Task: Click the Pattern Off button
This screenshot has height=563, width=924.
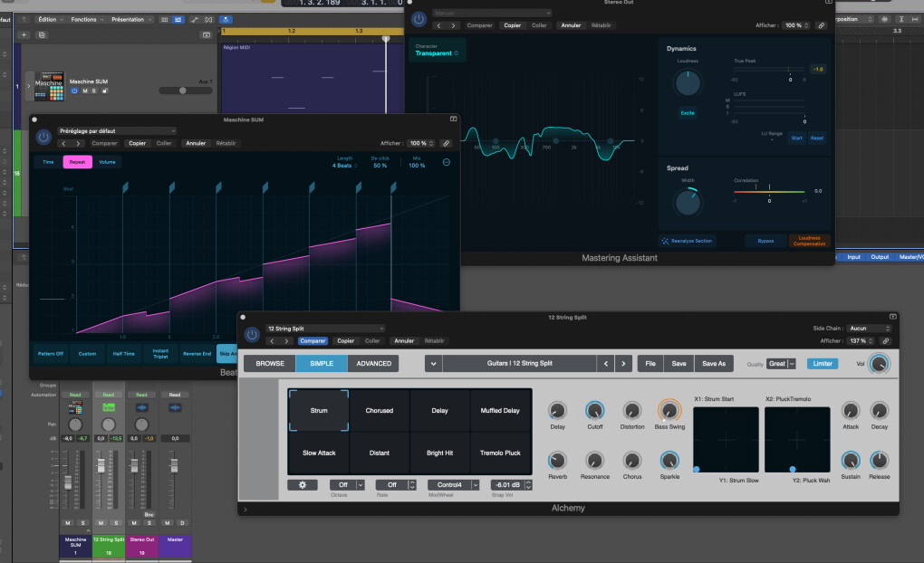Action: (51, 353)
